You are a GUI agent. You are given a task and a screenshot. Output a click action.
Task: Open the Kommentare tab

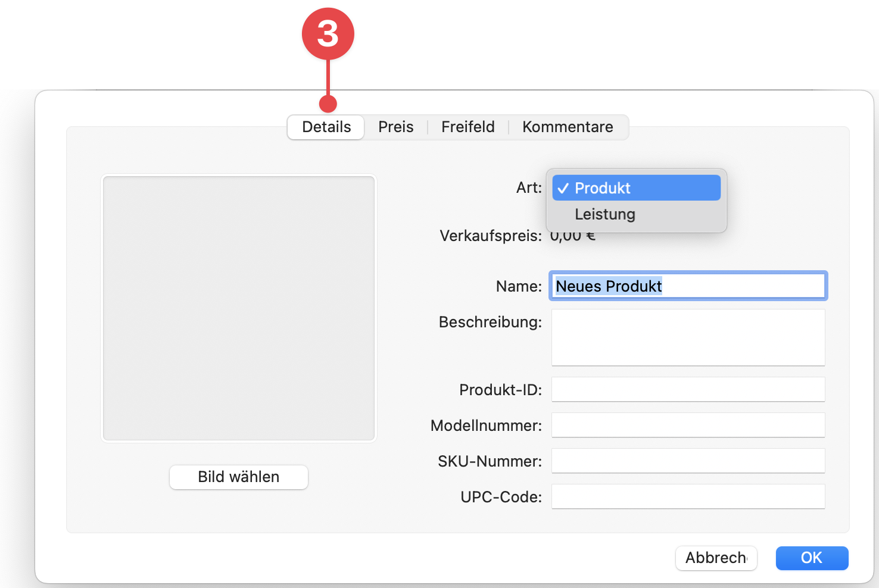click(567, 127)
